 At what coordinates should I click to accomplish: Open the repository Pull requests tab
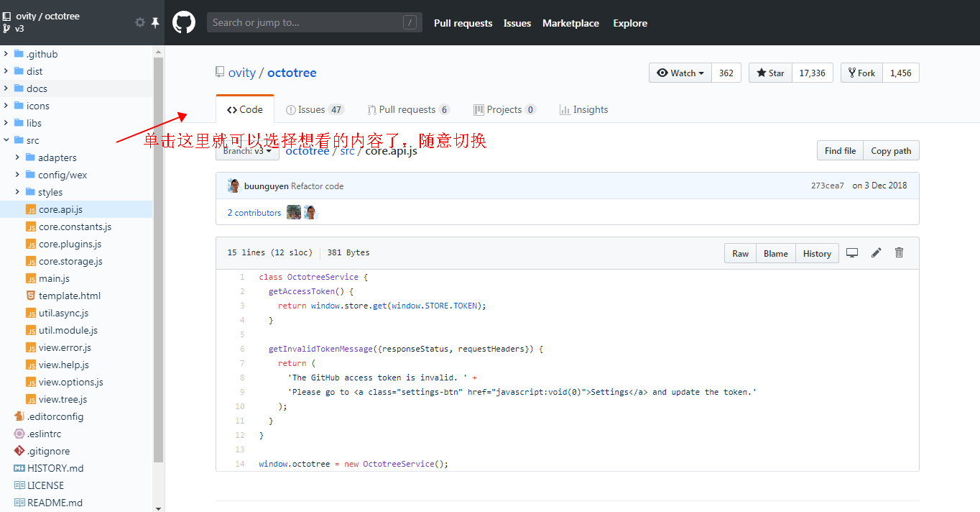(408, 109)
